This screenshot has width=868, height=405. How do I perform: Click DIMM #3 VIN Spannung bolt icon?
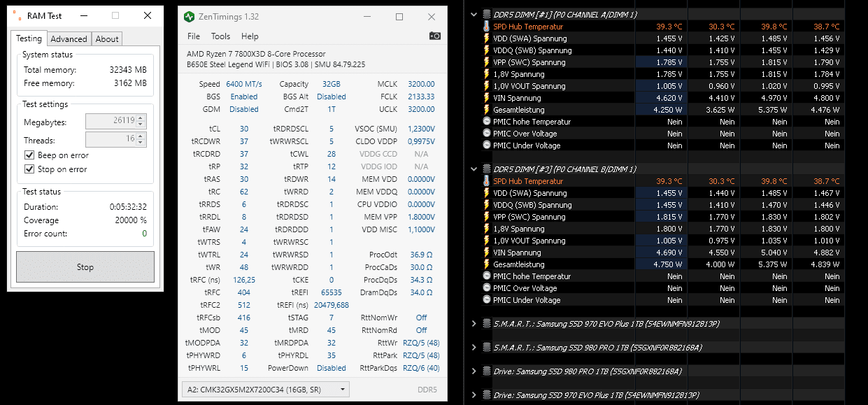click(486, 253)
